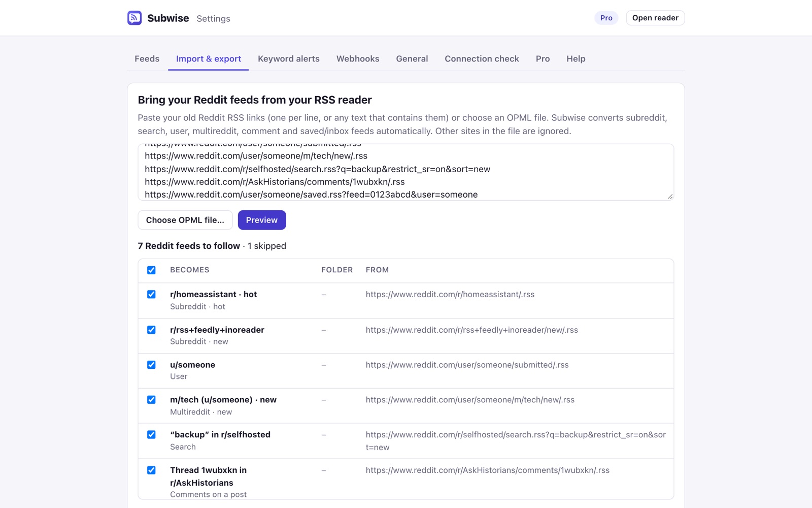Switch to the Feeds tab
This screenshot has width=812, height=508.
(147, 59)
